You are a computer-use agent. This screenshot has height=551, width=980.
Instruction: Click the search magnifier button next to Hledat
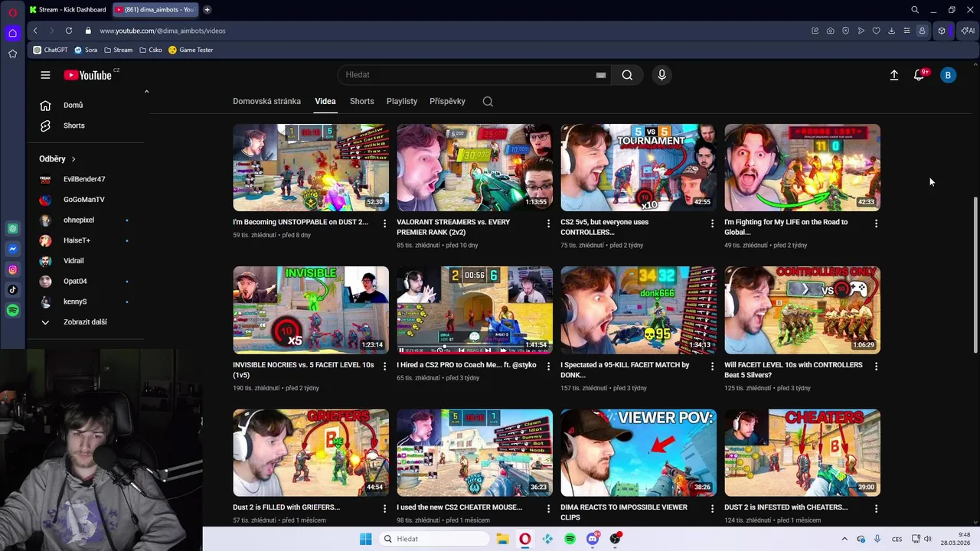point(627,75)
